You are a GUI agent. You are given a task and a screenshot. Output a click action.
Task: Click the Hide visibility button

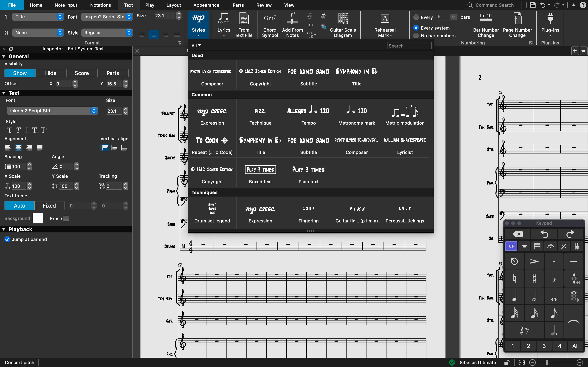pos(51,73)
